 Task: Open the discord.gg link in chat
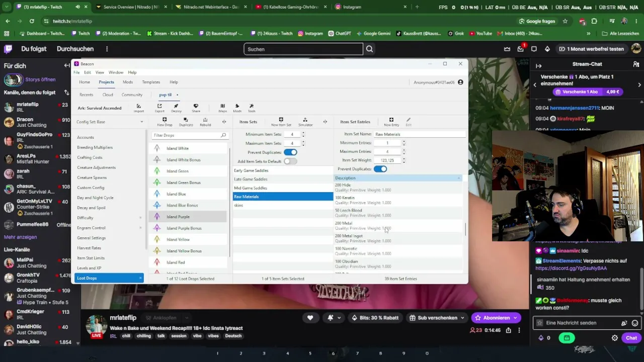pyautogui.click(x=571, y=268)
